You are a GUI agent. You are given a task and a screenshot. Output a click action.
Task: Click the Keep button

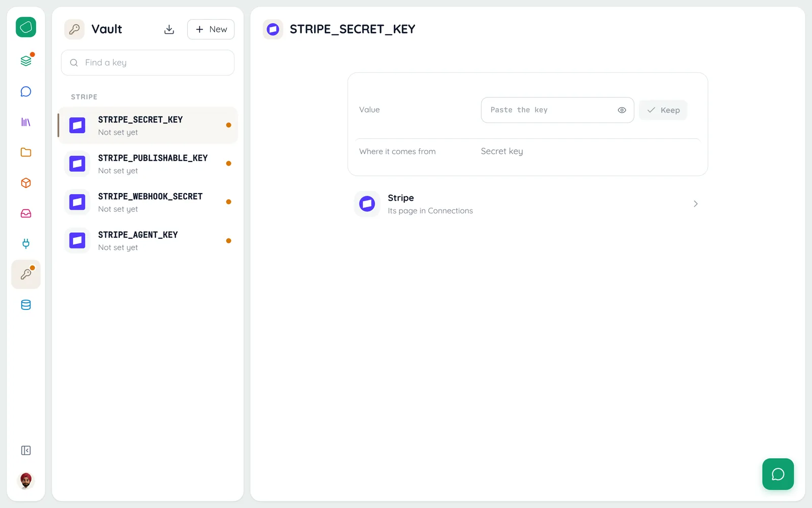pos(663,110)
